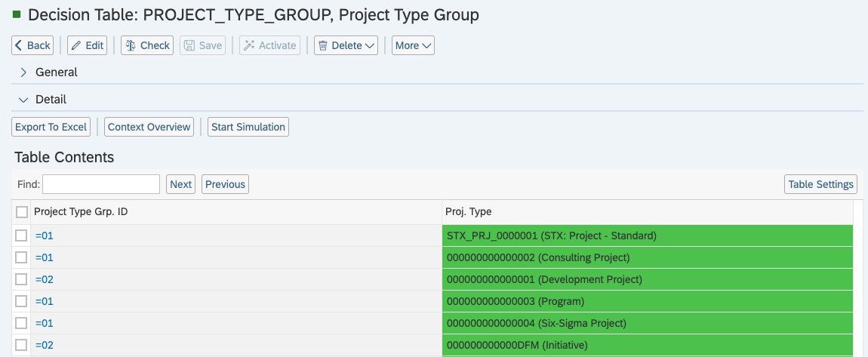The height and width of the screenshot is (357, 868).
Task: Open the =01 link for Consulting Project
Action: tap(44, 257)
